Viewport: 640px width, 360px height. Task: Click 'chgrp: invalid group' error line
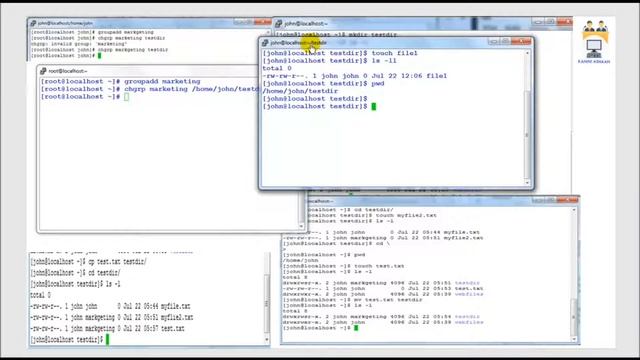click(79, 44)
